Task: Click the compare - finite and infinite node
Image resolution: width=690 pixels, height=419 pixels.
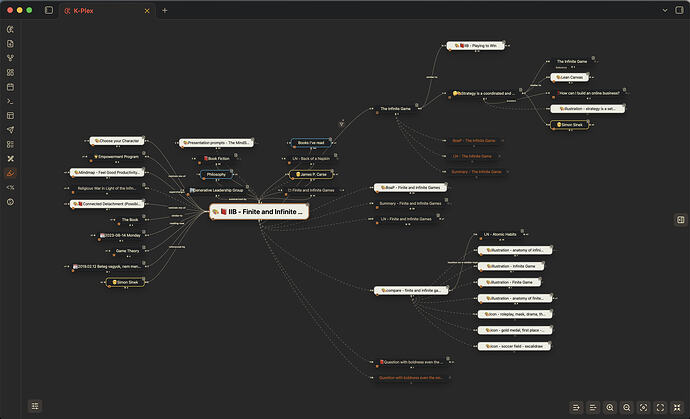Action: (411, 290)
